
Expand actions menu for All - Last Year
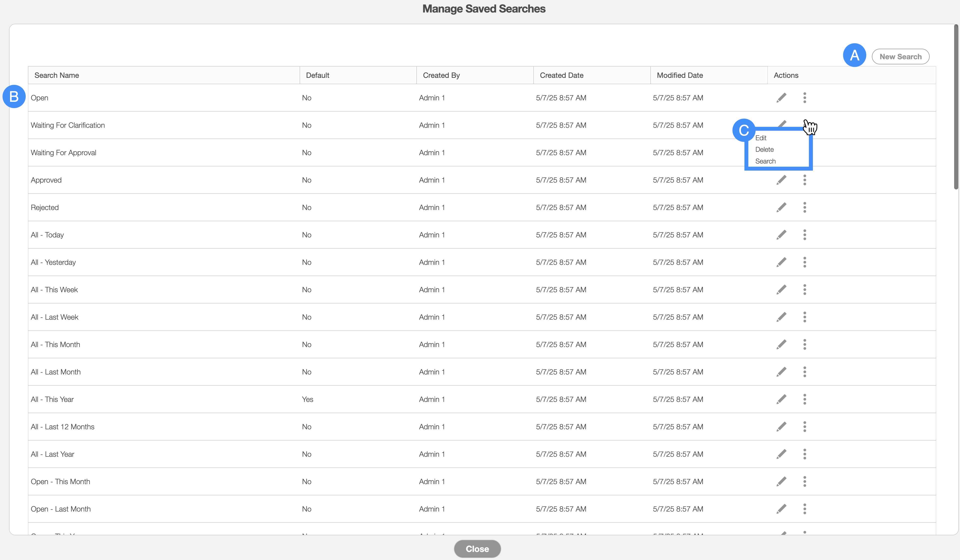[805, 454]
